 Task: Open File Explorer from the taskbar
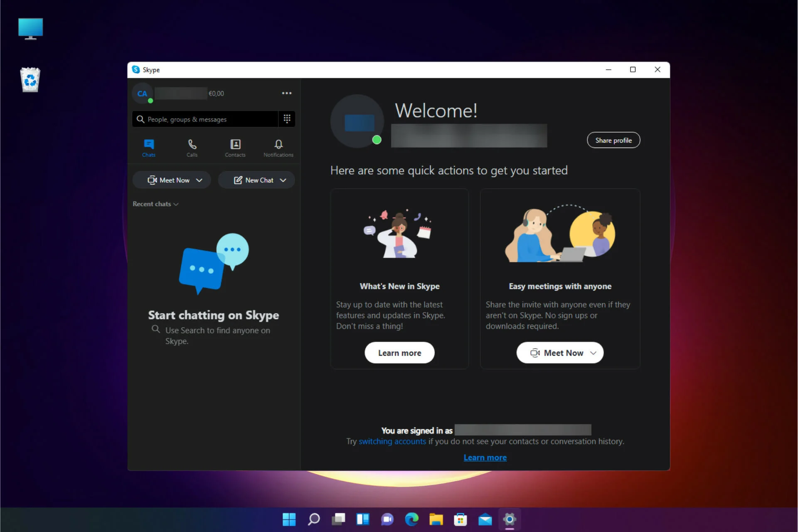click(x=436, y=519)
